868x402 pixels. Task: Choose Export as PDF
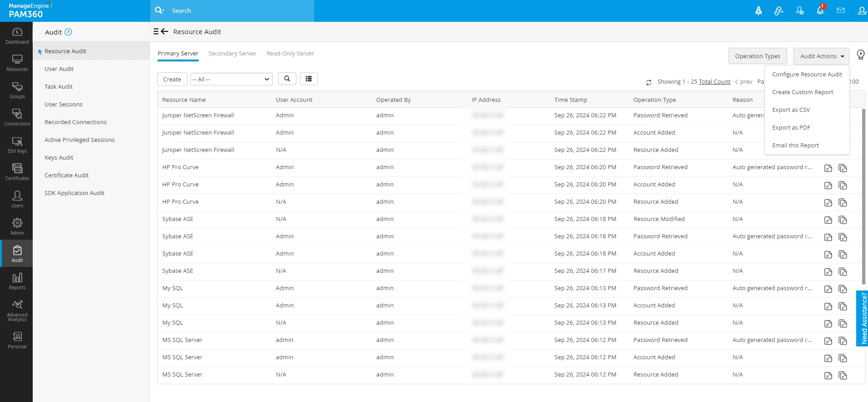(x=807, y=127)
